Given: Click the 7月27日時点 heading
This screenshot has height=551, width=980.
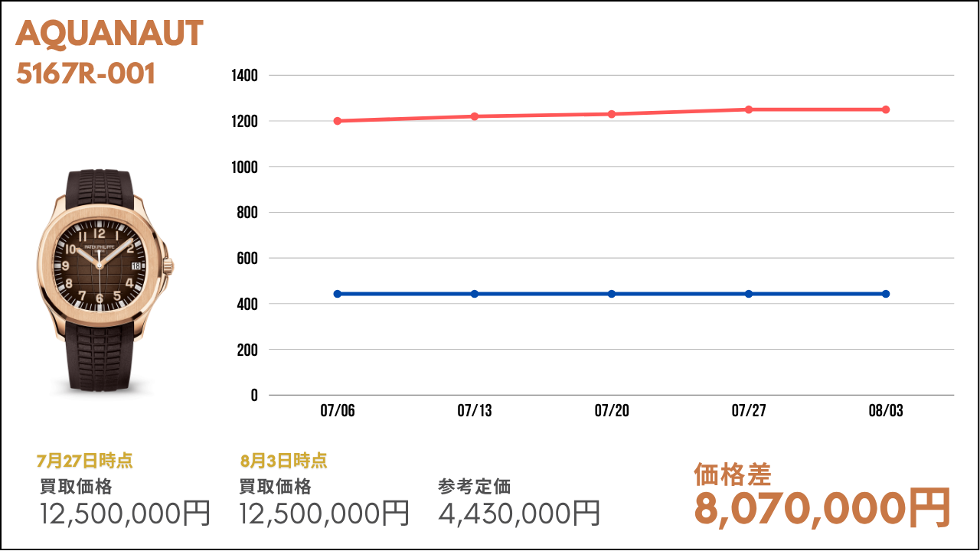Looking at the screenshot, I should click(84, 461).
